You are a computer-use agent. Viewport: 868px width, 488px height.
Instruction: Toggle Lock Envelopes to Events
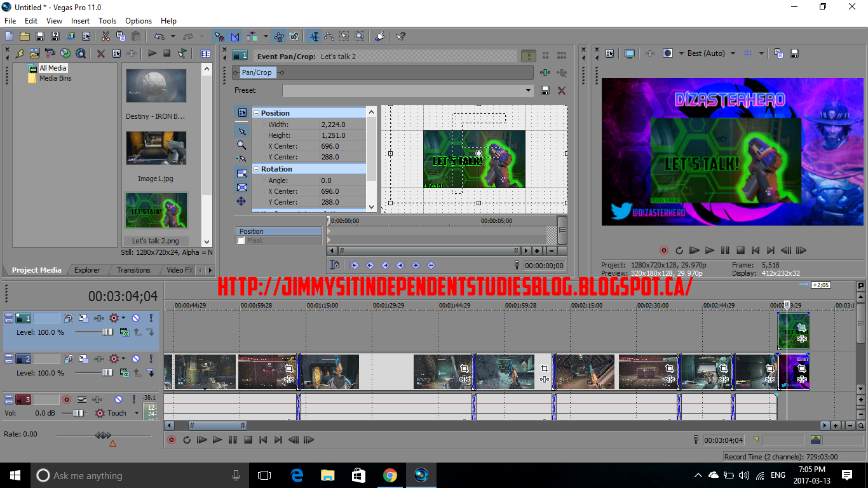[x=279, y=36]
